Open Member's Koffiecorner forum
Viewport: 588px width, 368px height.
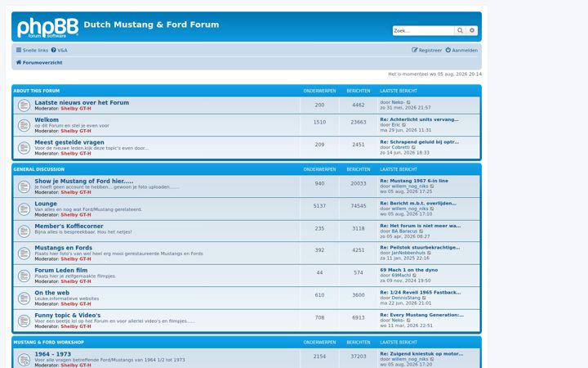(69, 226)
